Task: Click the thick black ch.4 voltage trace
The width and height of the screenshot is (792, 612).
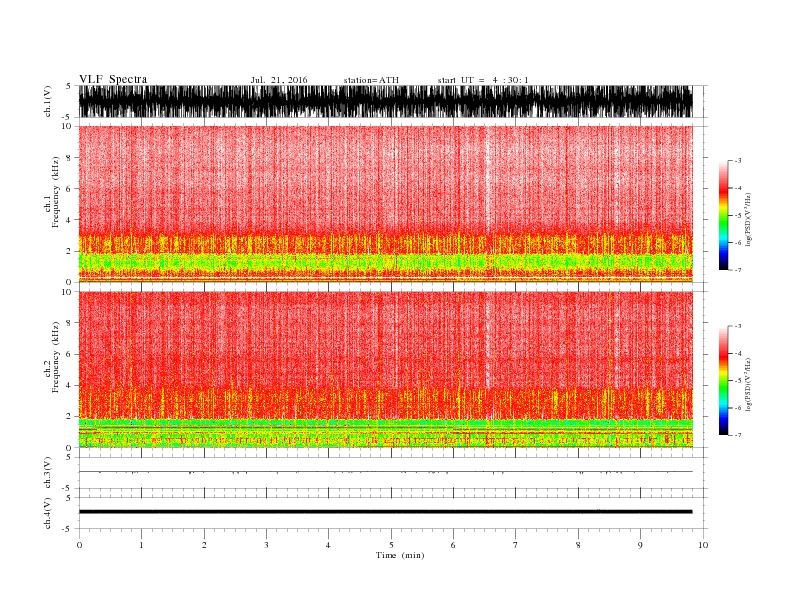Action: (x=385, y=512)
